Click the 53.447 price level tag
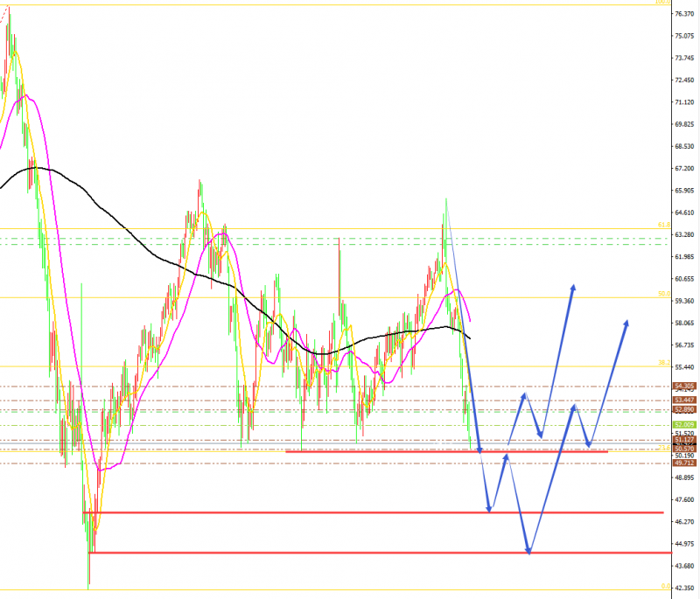This screenshot has width=700, height=599. 684,400
